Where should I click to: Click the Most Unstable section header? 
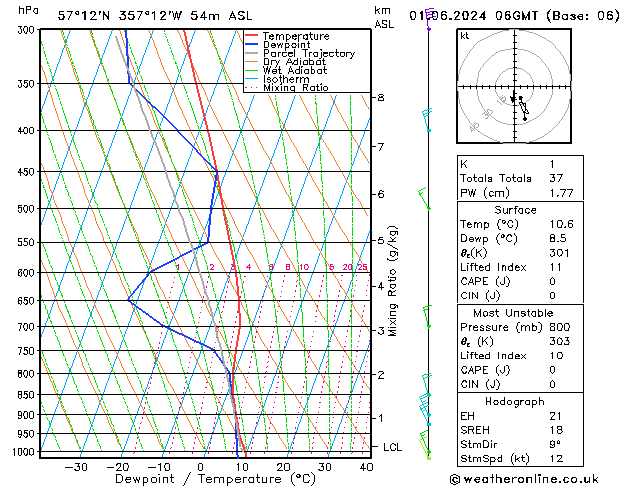516,313
